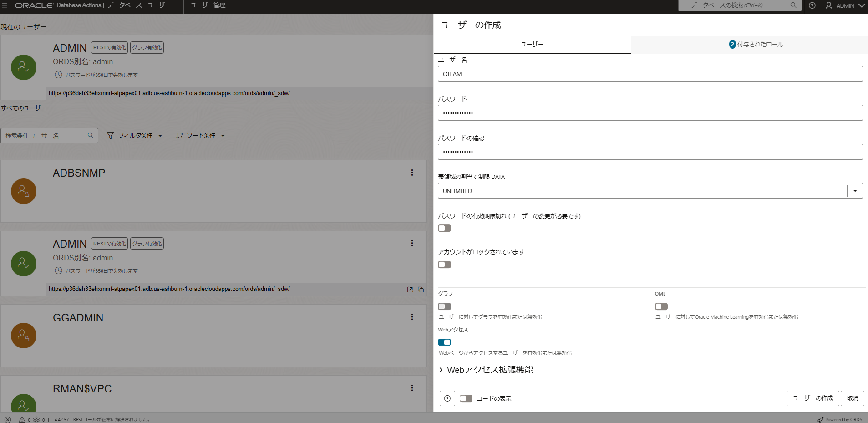Open the RESTコール status message link

(x=102, y=420)
